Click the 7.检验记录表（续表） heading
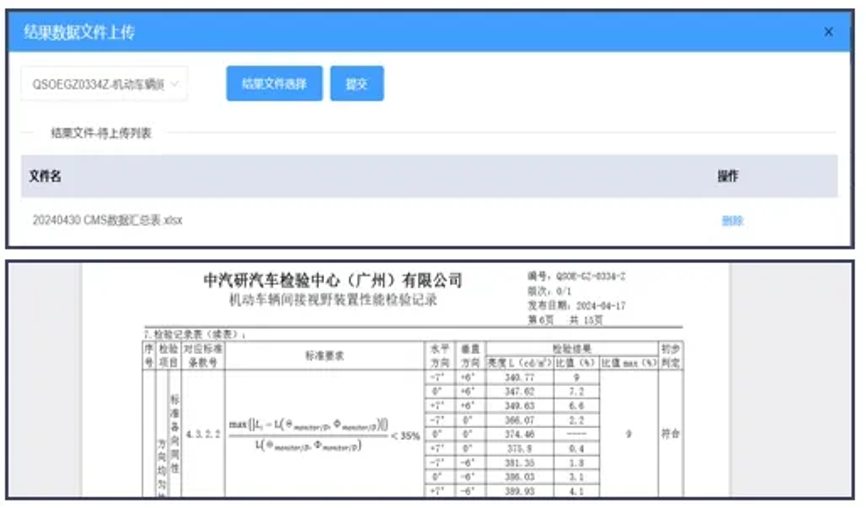Screen dimensions: 866x508 point(194,335)
